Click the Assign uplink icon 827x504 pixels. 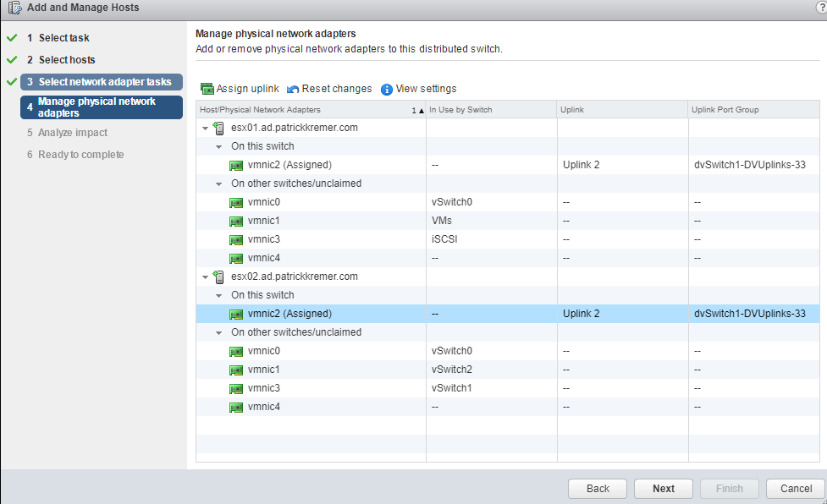pos(207,89)
